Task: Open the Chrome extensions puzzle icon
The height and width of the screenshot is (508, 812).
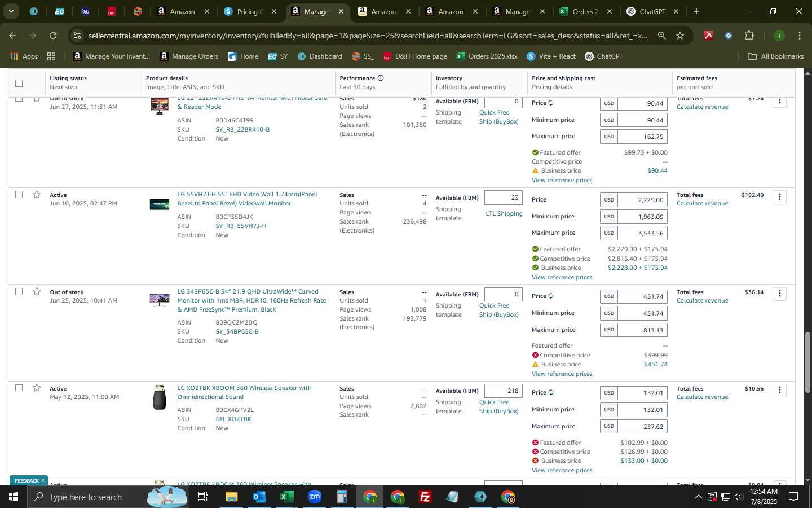Action: (x=749, y=36)
